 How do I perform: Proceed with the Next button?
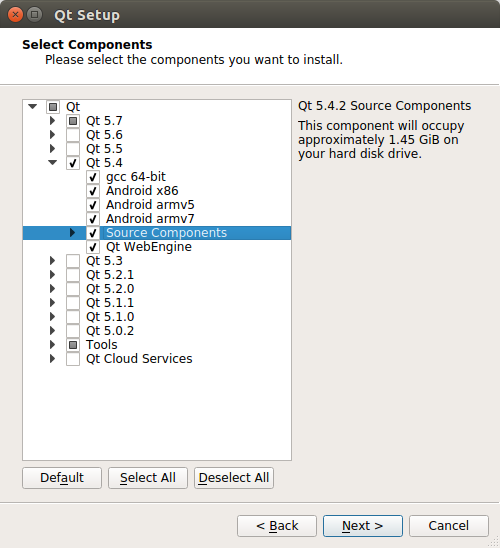coord(363,526)
